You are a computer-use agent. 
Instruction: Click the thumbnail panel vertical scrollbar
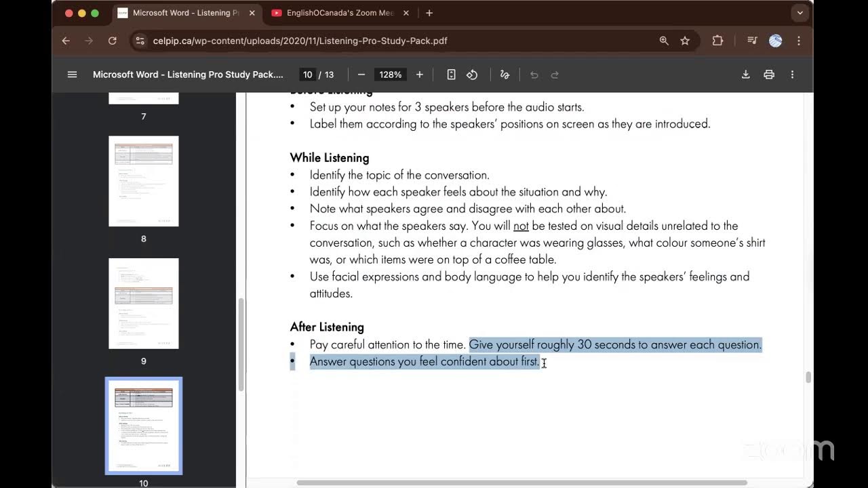click(240, 345)
